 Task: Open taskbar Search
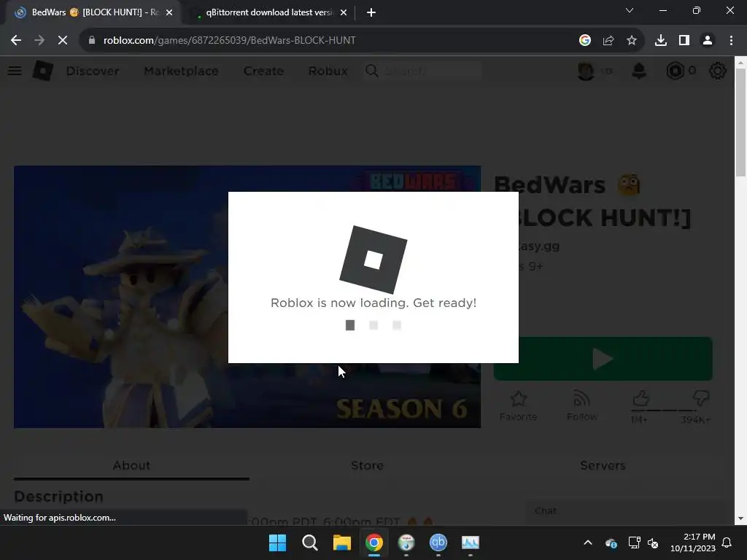[309, 542]
